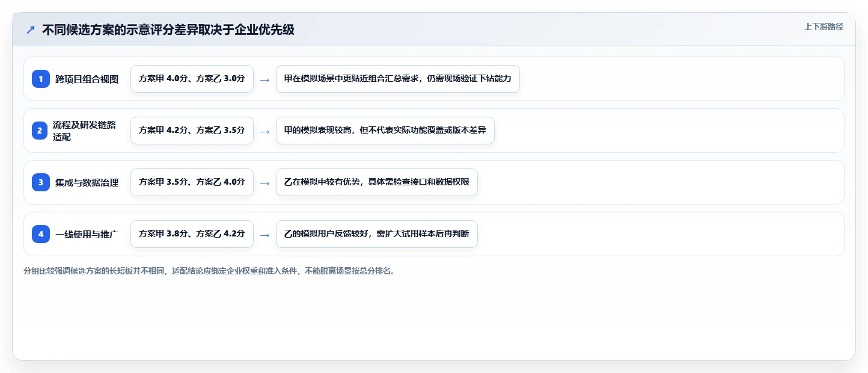Click the arrow in the 跨项目组合视图 row
This screenshot has height=373, width=868.
coord(264,79)
